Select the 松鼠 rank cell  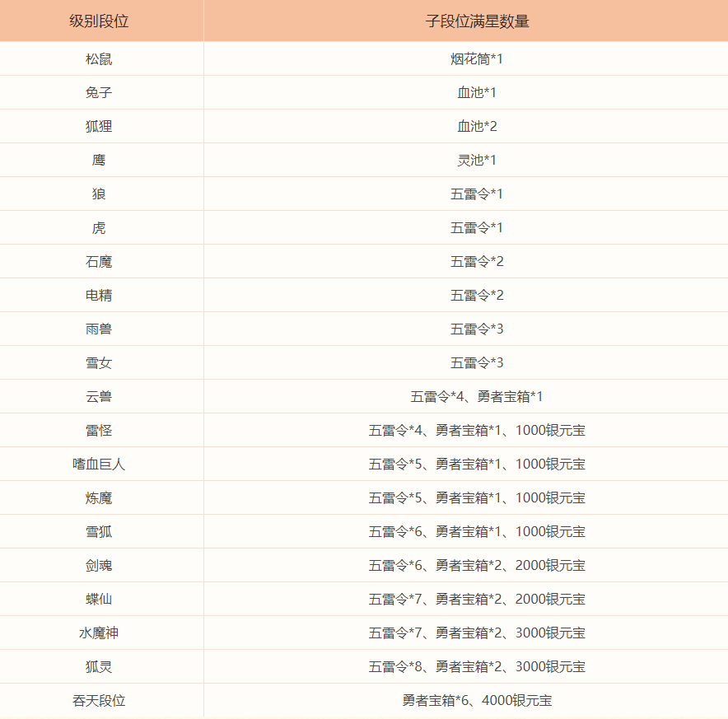[99, 59]
